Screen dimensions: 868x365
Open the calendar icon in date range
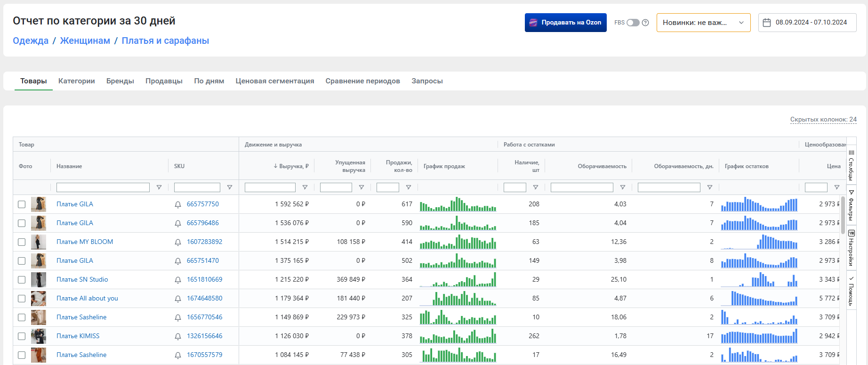(x=767, y=23)
